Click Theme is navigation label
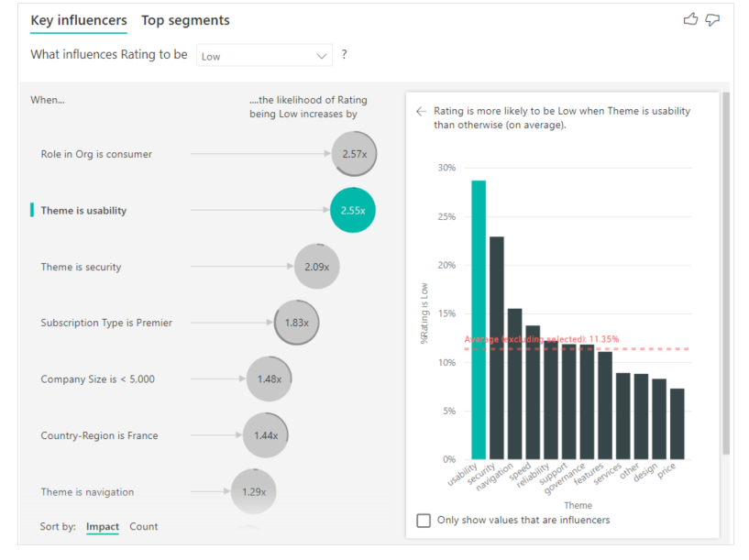Screen dimensions: 749x560 coord(87,492)
